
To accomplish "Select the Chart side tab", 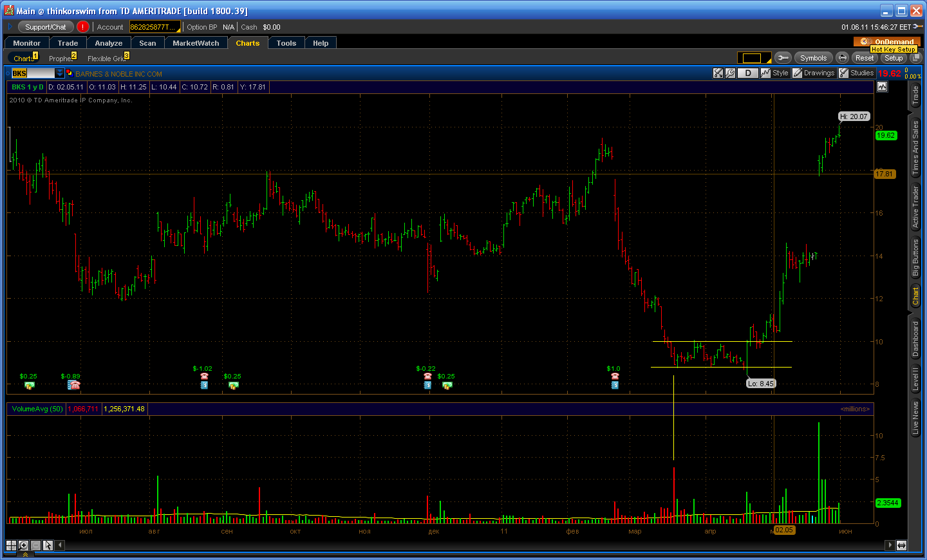I will click(915, 296).
